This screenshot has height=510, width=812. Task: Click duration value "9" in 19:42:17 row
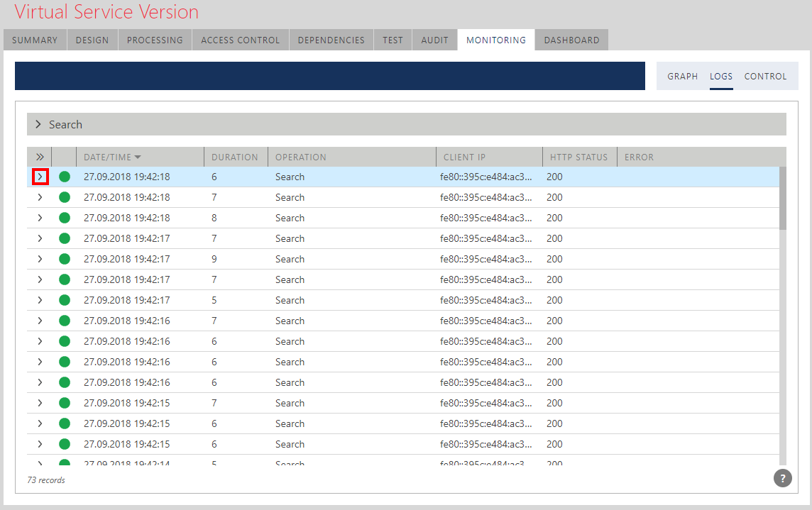(214, 259)
